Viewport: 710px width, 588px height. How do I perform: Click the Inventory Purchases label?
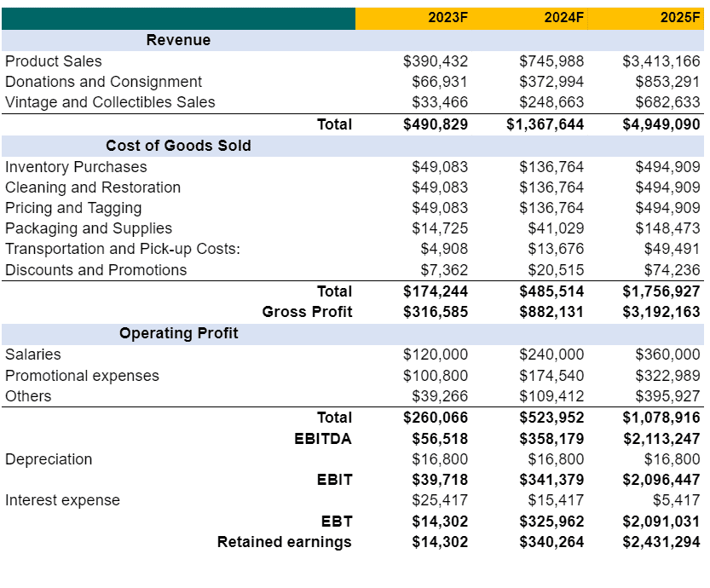(x=76, y=167)
